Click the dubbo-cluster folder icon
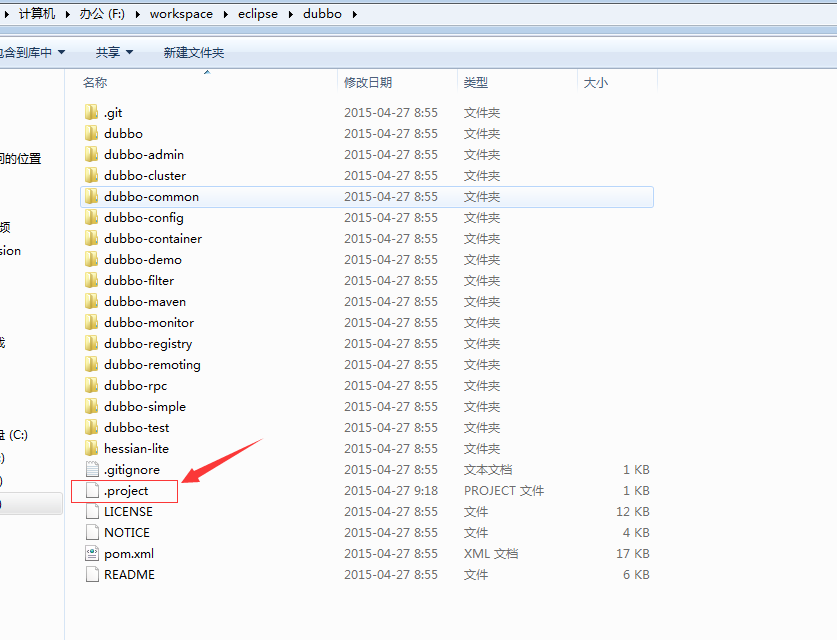This screenshot has width=837, height=640. coord(91,175)
